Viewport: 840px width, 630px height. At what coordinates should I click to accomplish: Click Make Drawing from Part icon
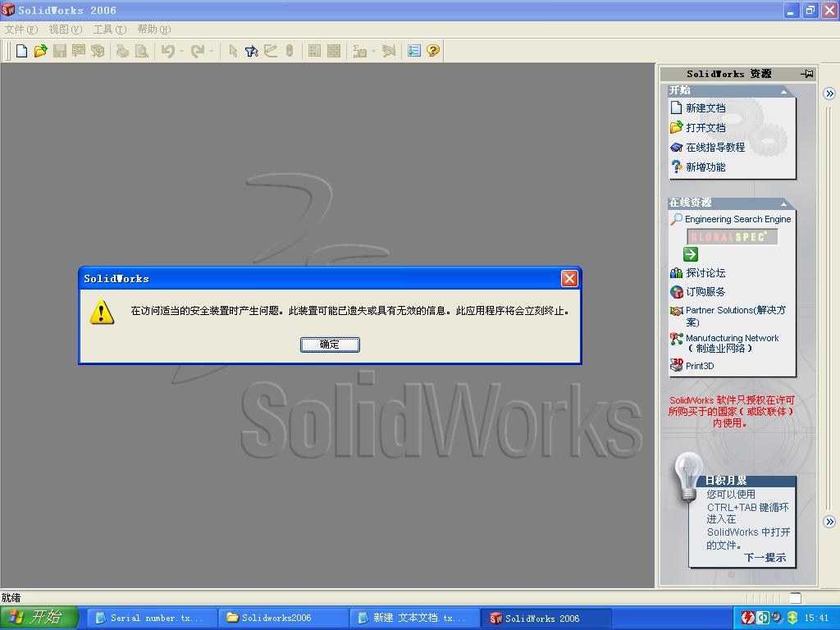(79, 51)
